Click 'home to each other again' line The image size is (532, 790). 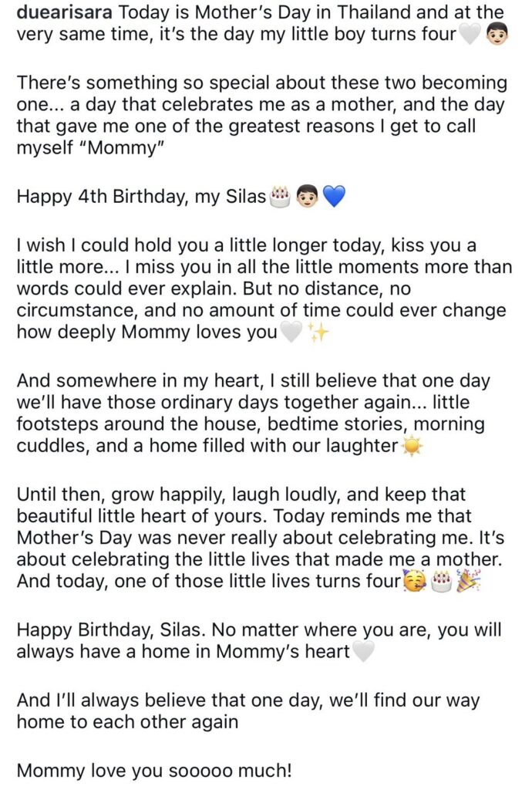127,721
